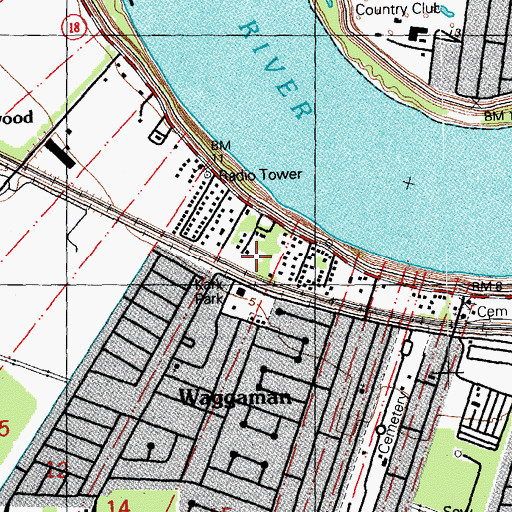The height and width of the screenshot is (512, 512).
Task: Click the large black building left side
Action: tap(60, 153)
